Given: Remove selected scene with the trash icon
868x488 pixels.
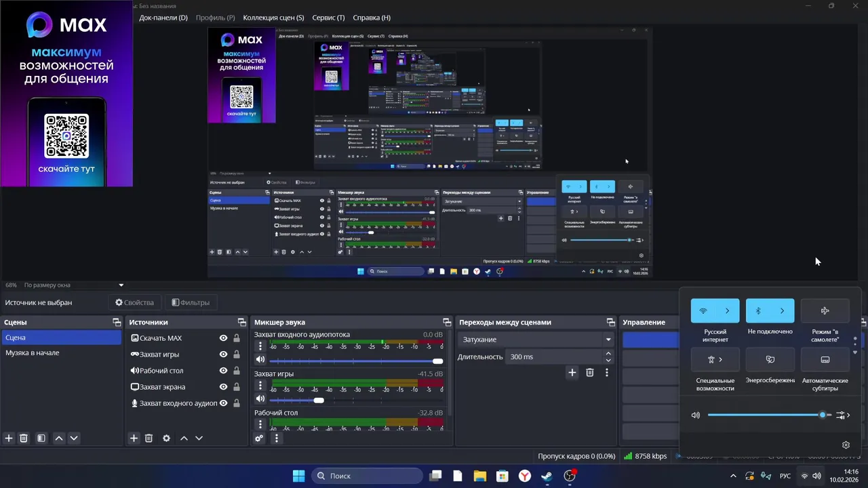Looking at the screenshot, I should click(x=24, y=439).
